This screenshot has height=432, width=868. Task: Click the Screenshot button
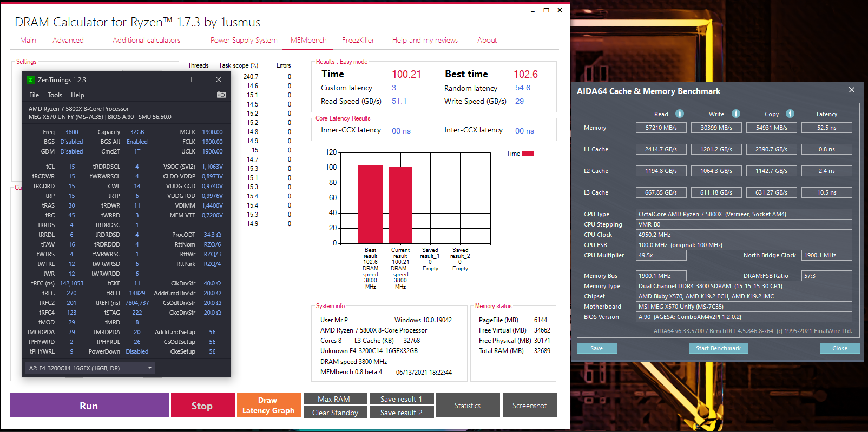(x=529, y=405)
